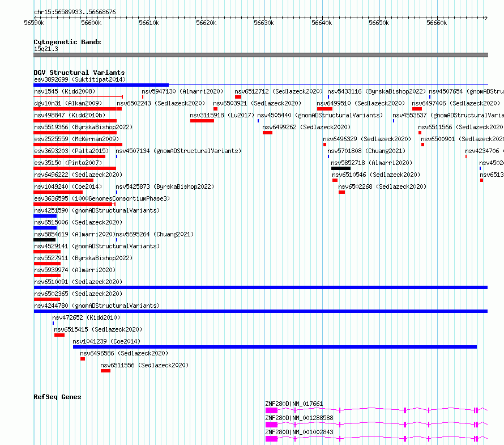This screenshot has height=445, width=504.
Task: Select nsv4244780 gnomAD variant label
Action: pyautogui.click(x=97, y=306)
